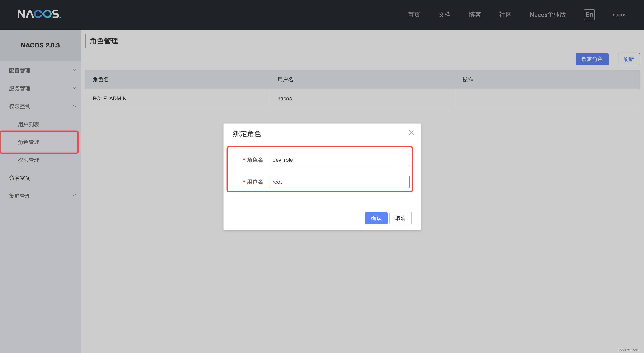Cancel the dialog with 取消
The width and height of the screenshot is (644, 353).
click(400, 218)
